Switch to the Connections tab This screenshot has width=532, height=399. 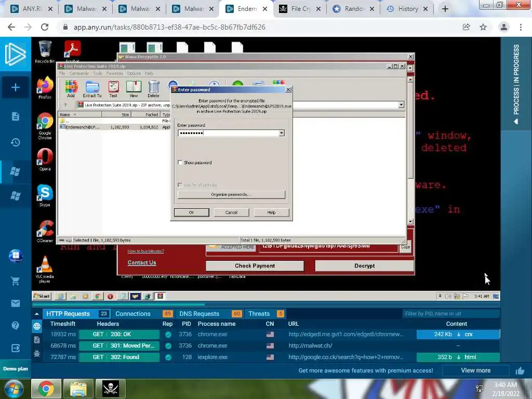pos(143,314)
